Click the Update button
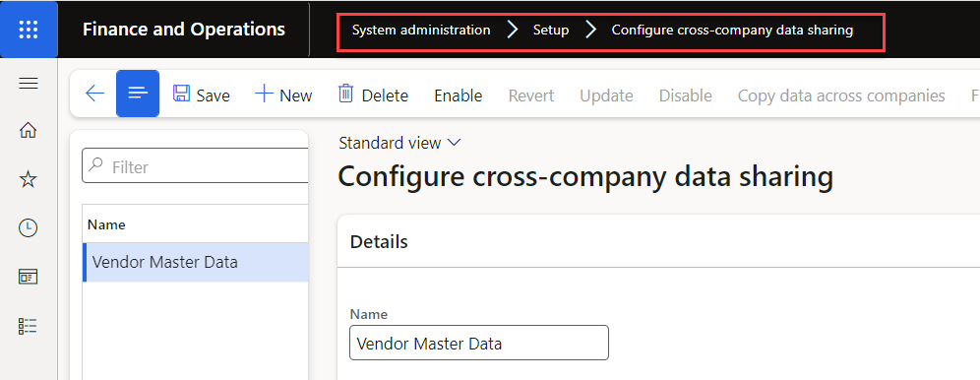 click(x=606, y=95)
